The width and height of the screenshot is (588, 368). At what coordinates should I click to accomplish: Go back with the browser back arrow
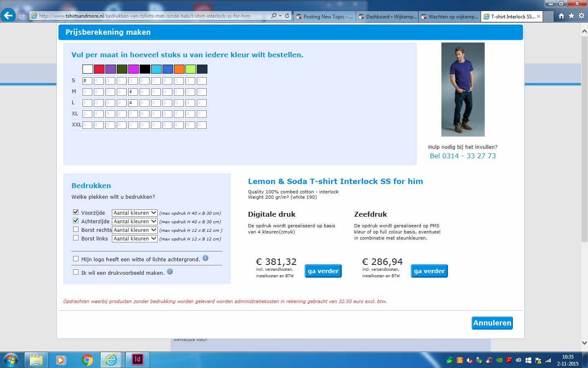8,16
